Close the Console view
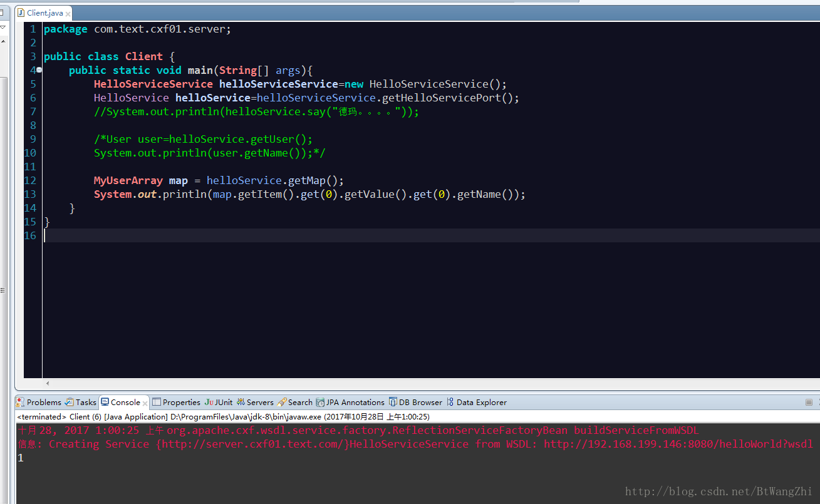The width and height of the screenshot is (820, 504). 145,403
